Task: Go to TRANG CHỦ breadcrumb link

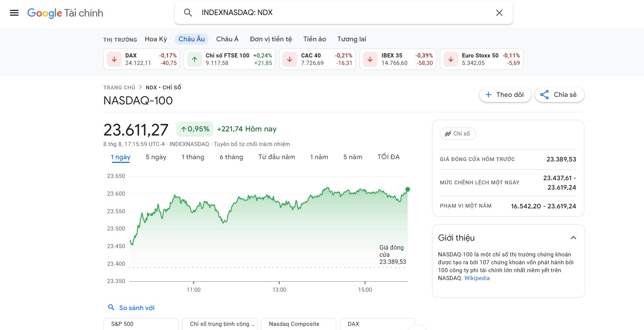Action: pyautogui.click(x=119, y=87)
